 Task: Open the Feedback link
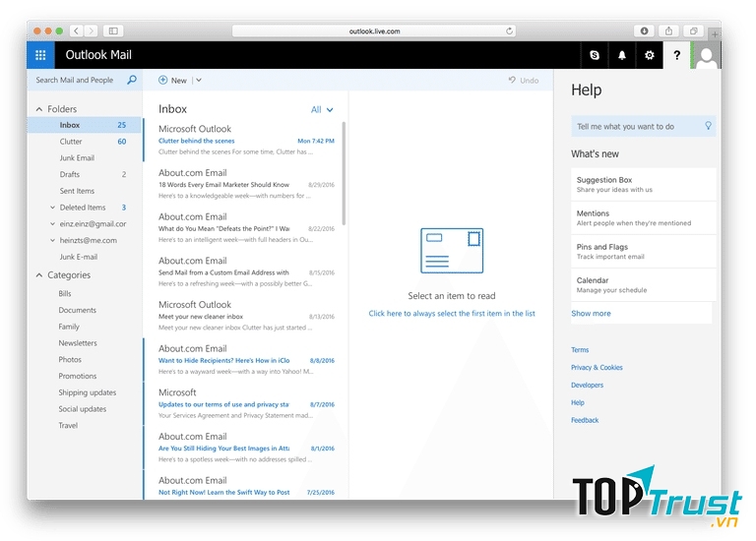(585, 420)
